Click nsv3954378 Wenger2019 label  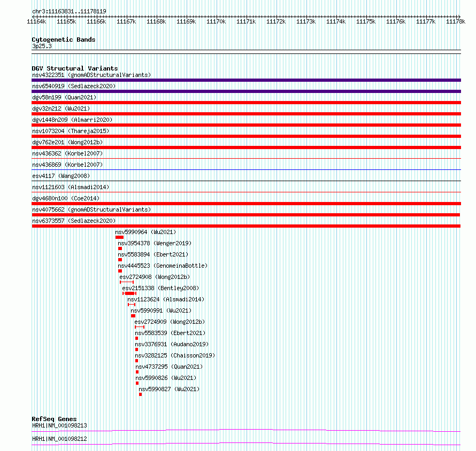(x=155, y=243)
